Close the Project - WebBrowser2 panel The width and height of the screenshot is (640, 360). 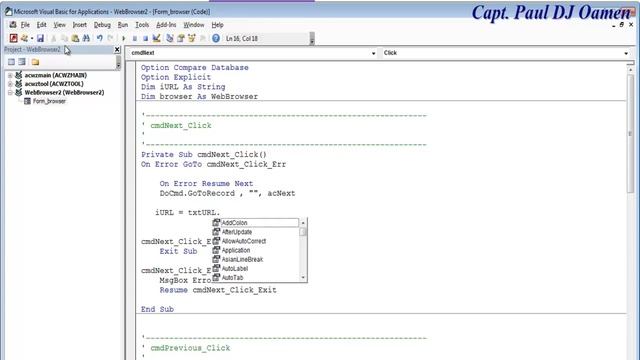[117, 49]
